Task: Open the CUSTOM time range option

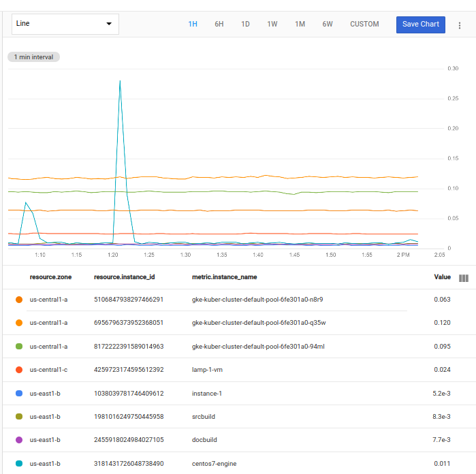Action: tap(364, 24)
